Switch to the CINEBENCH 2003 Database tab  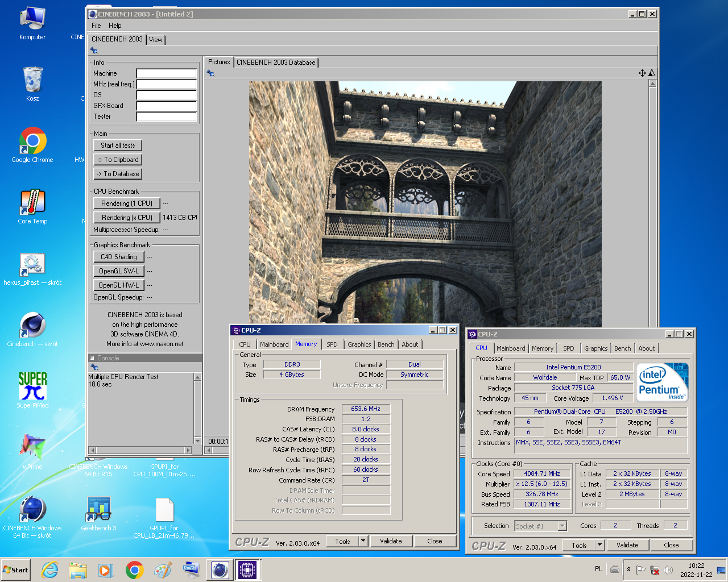276,63
